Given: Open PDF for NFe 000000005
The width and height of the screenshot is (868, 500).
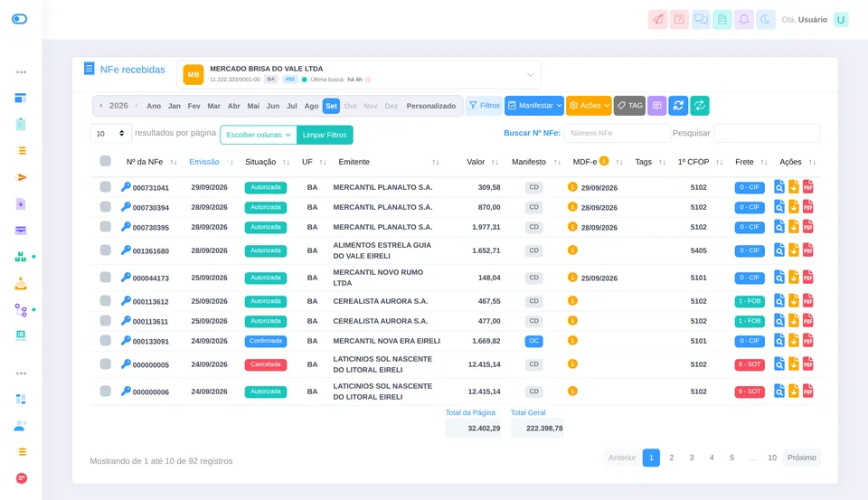Looking at the screenshot, I should point(807,364).
